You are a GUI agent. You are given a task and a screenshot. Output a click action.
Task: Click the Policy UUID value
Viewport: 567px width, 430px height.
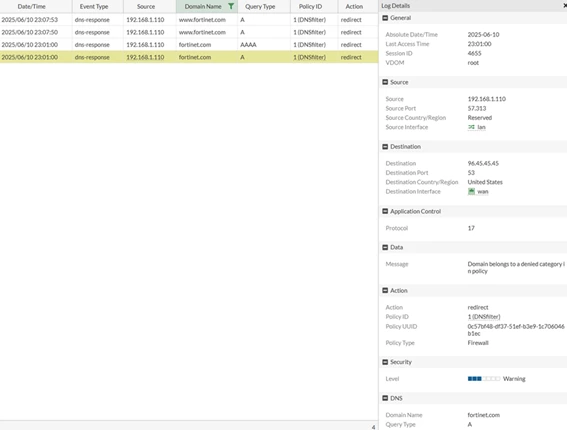[x=516, y=330]
